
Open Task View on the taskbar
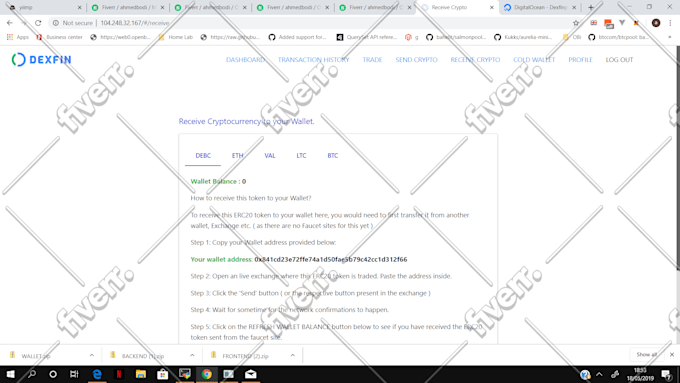click(x=74, y=374)
